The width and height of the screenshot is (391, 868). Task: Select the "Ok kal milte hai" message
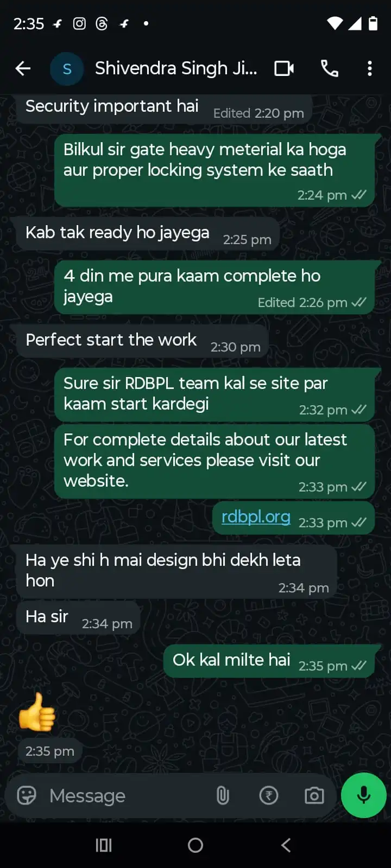coord(270,661)
